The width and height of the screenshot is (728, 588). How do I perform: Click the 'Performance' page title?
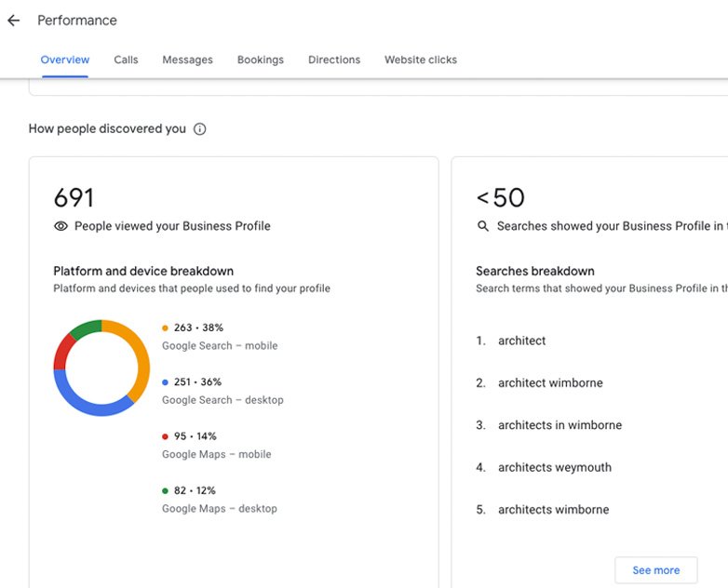coord(77,20)
